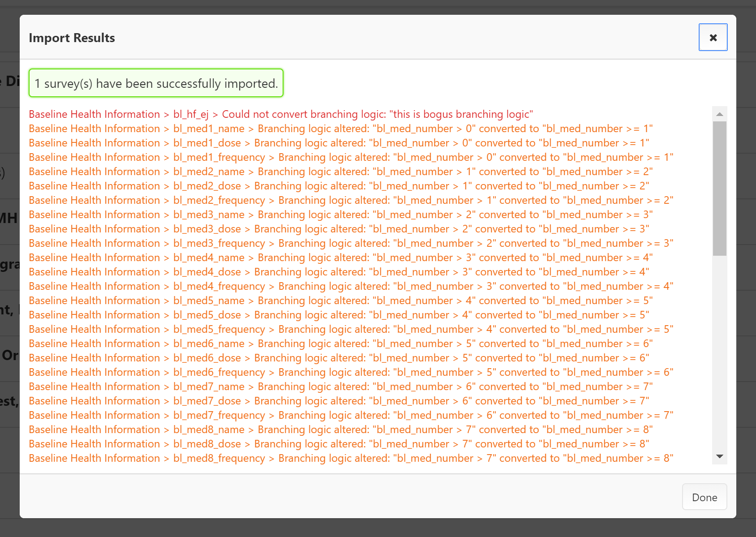756x537 pixels.
Task: Select the bl_med6_dose warning line
Action: pos(339,358)
